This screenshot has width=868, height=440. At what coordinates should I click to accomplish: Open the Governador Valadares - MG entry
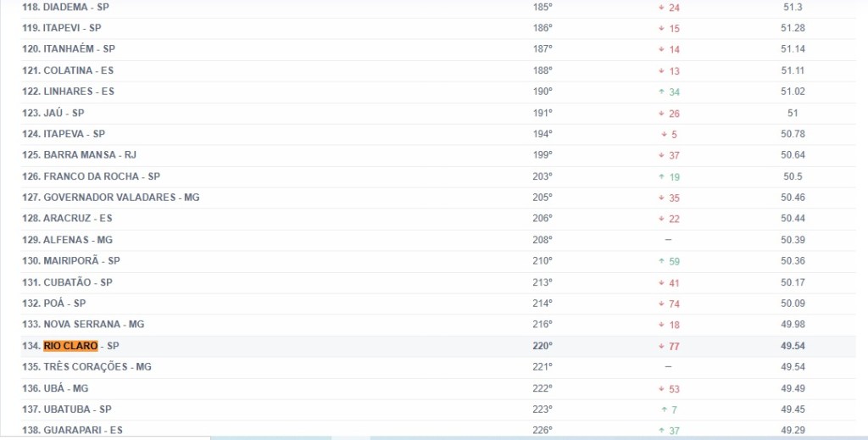click(x=121, y=198)
